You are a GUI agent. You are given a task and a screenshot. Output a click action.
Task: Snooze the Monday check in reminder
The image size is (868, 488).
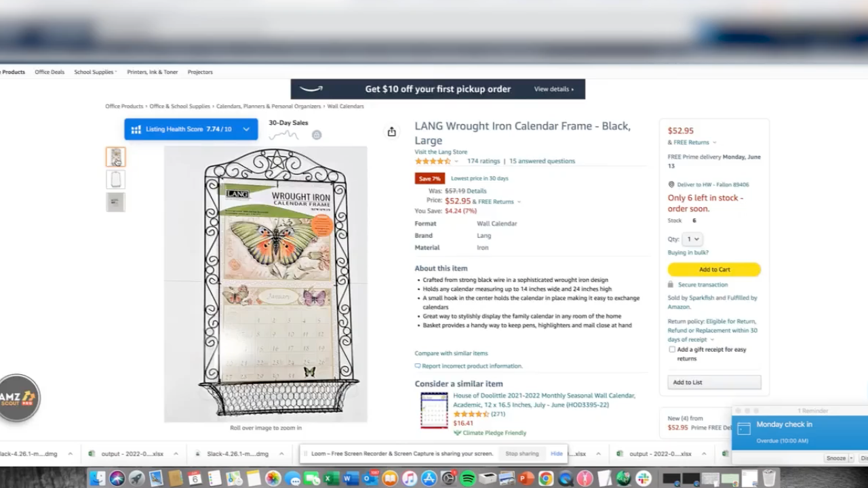coord(836,458)
